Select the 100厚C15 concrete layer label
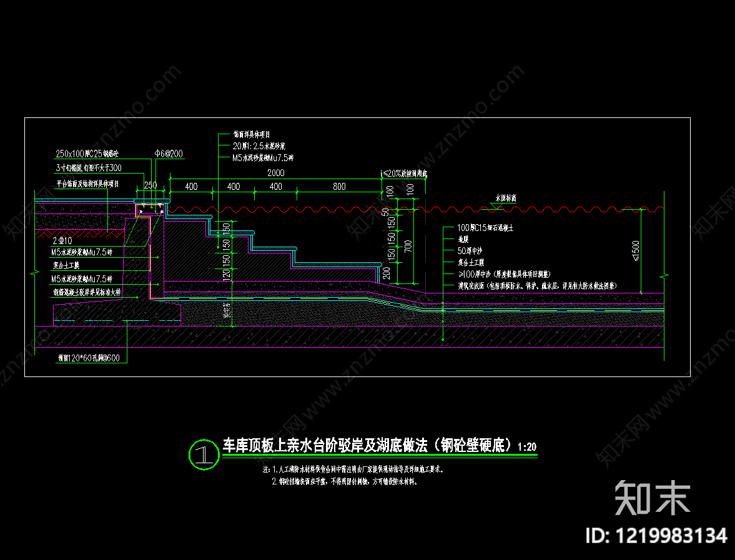This screenshot has width=735, height=560. [x=485, y=228]
